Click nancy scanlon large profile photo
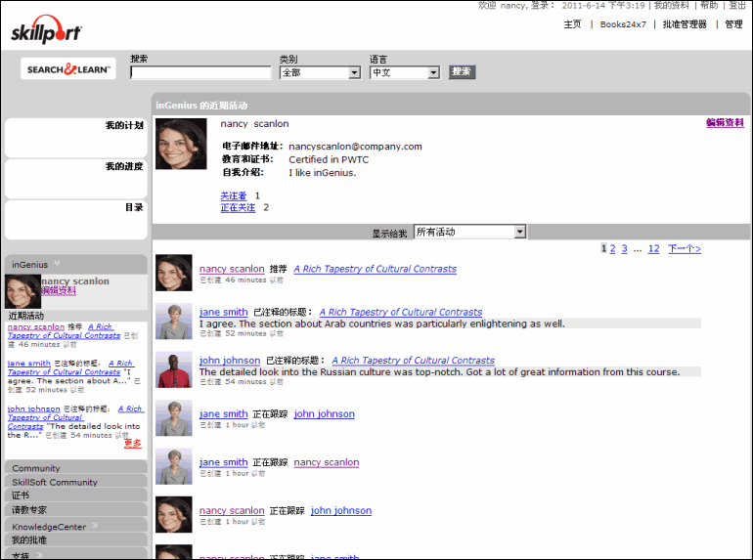The height and width of the screenshot is (560, 753). click(x=181, y=144)
